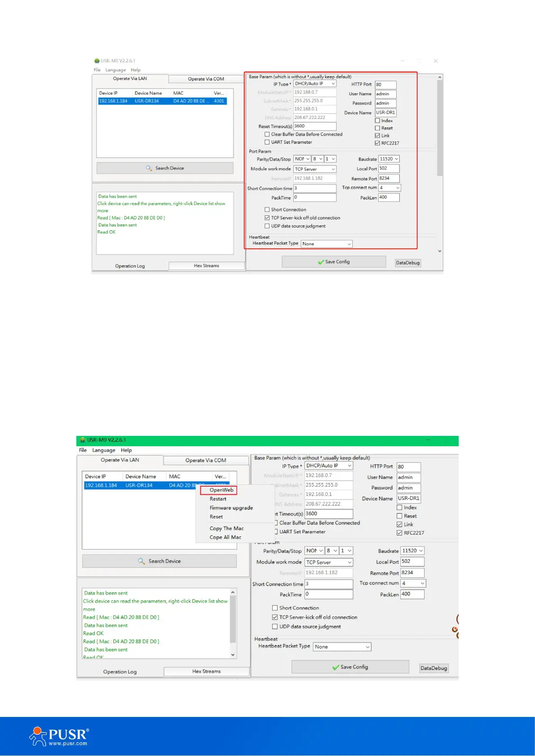
Task: Choose Cope All Mac menu entry
Action: [x=225, y=537]
